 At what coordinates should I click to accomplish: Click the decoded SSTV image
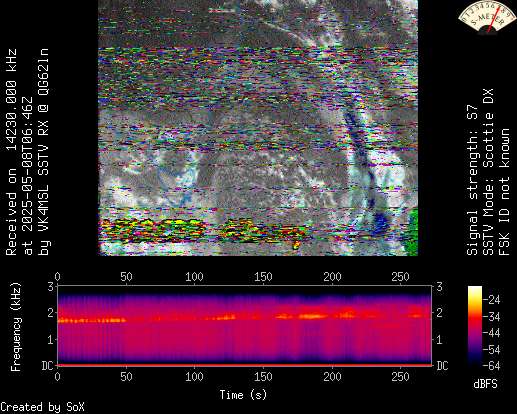click(x=258, y=128)
